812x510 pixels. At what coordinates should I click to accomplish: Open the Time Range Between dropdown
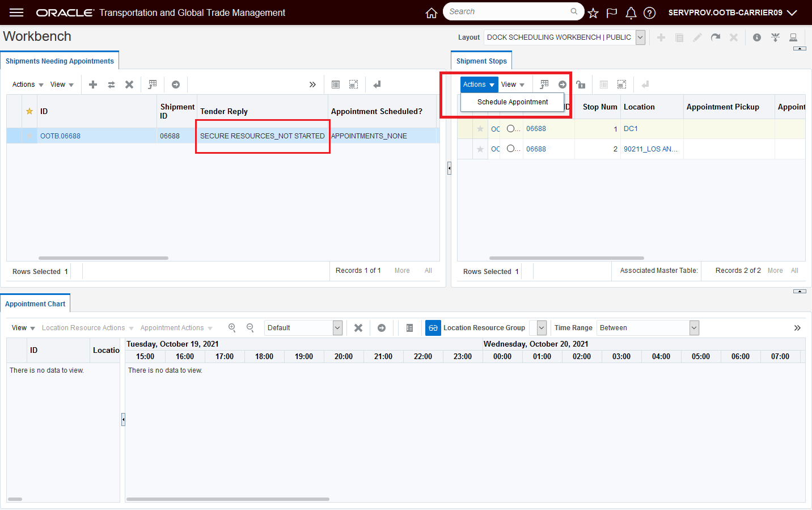(x=648, y=328)
